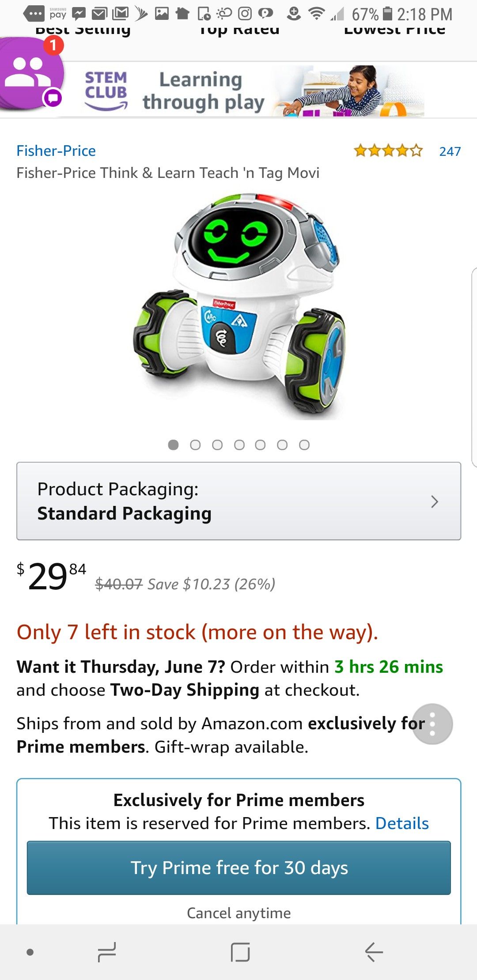Switch to the Top Rated tab
Viewport: 477px width, 980px height.
[239, 30]
